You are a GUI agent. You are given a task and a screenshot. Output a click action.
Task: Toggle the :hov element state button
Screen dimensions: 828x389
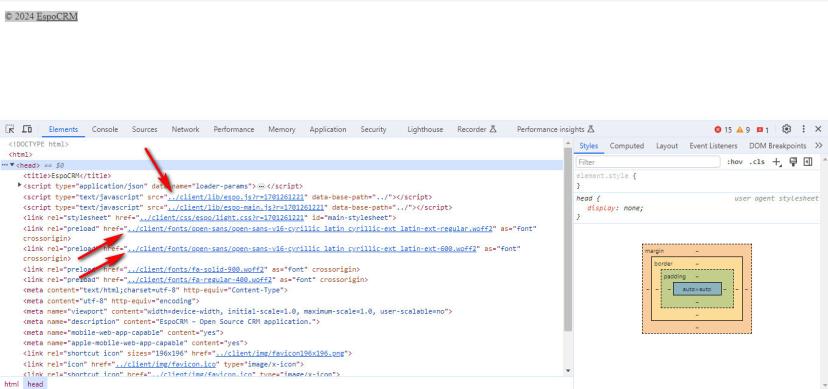pos(735,162)
